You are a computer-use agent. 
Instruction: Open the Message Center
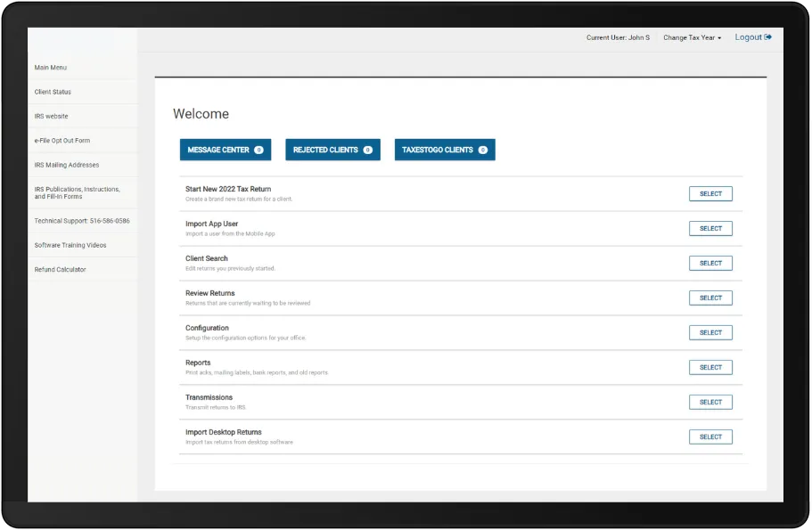226,149
